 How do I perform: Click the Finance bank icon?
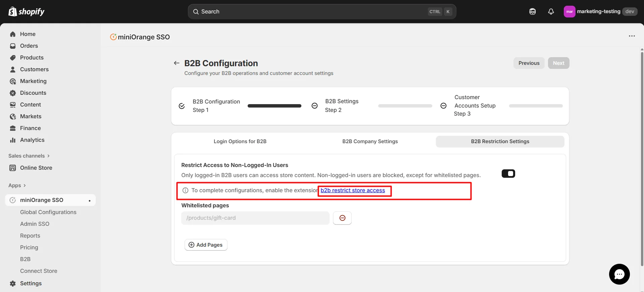pyautogui.click(x=13, y=128)
